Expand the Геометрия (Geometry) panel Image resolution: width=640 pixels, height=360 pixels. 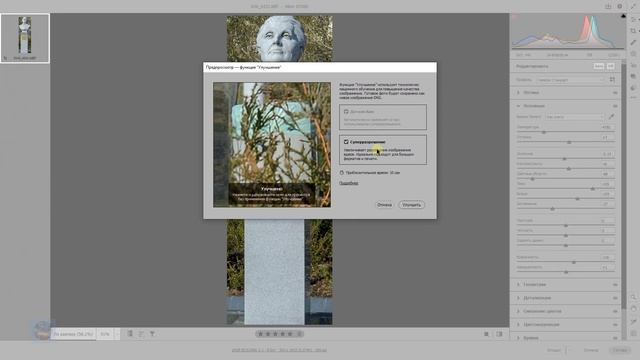point(518,284)
